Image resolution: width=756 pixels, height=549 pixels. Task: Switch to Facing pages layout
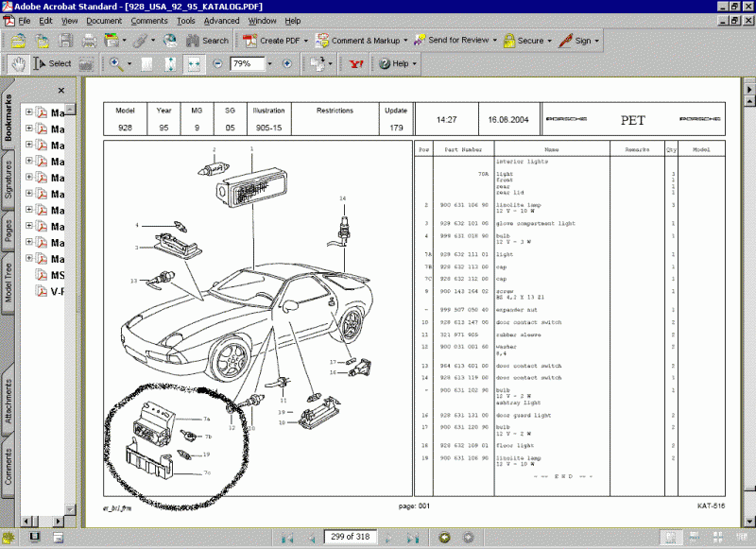point(742,538)
